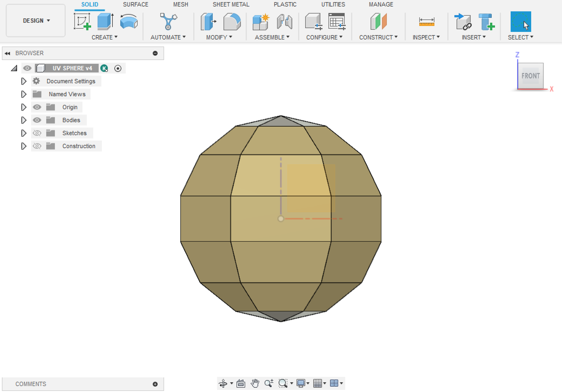Open the Automate shape tool
Image resolution: width=562 pixels, height=392 pixels.
point(168,21)
